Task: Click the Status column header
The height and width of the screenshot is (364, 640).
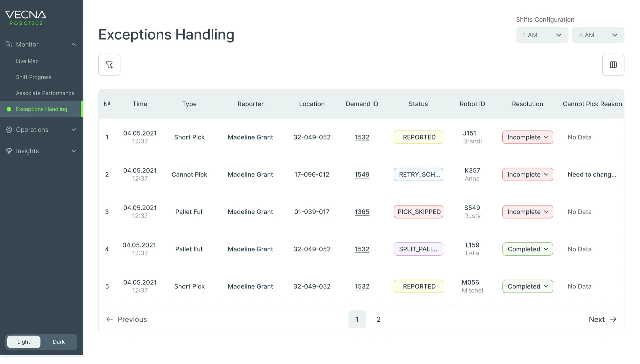Action: point(418,104)
